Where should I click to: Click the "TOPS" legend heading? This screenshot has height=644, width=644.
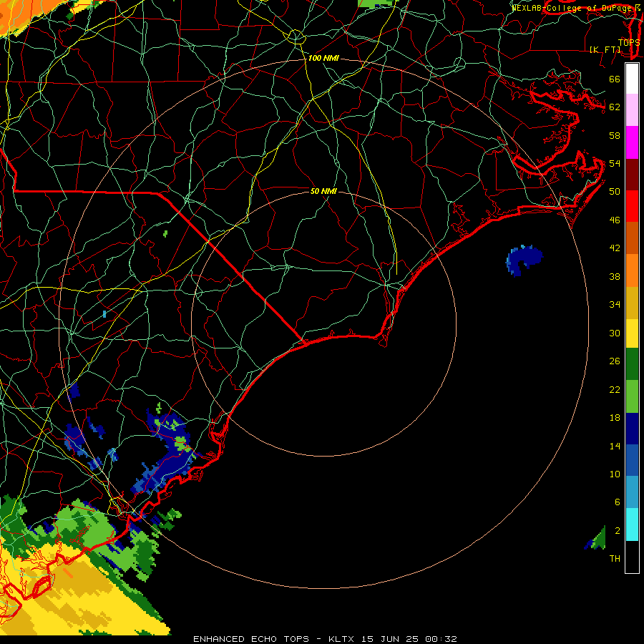[x=629, y=43]
